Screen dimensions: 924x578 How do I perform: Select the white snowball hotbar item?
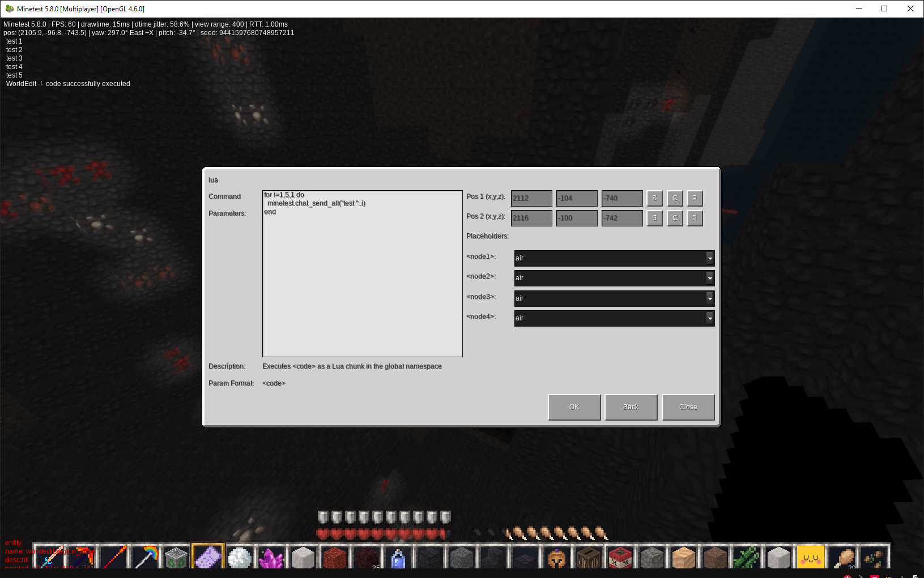[x=239, y=557]
